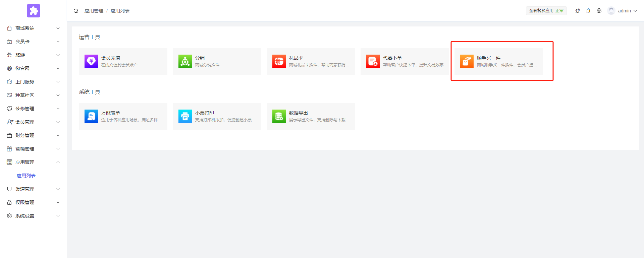Expand the 种草社区 chevron

(58, 95)
